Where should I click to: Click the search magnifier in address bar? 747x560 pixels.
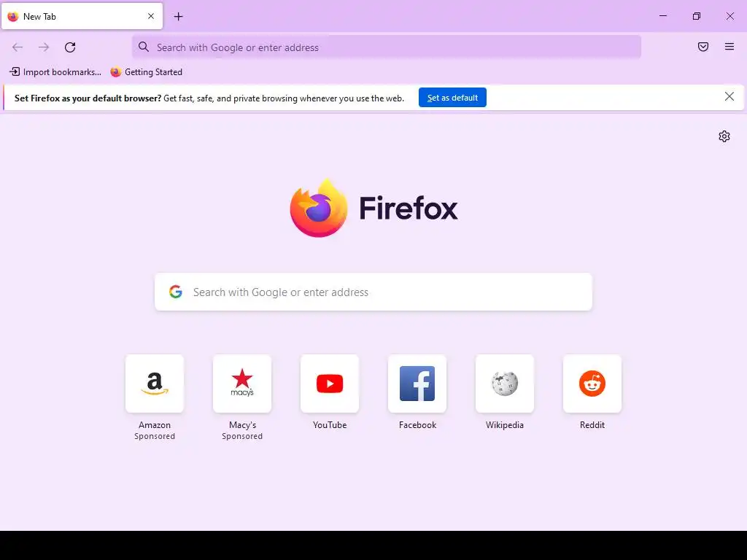144,47
